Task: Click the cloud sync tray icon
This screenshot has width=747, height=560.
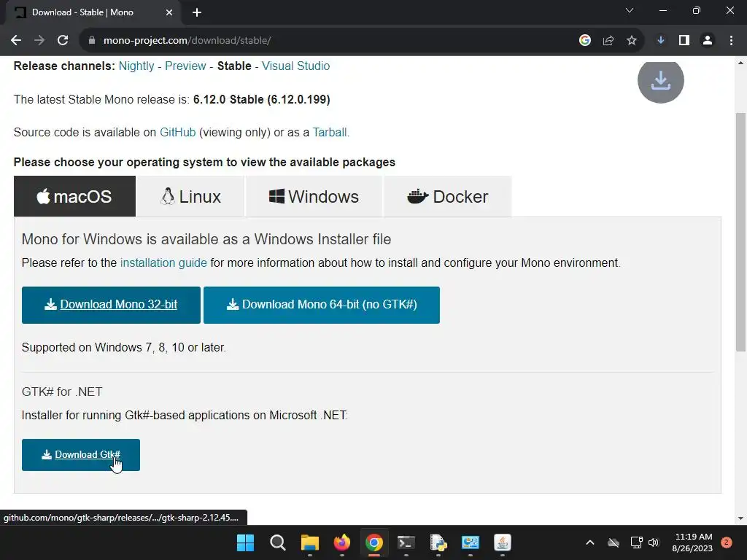Action: (x=614, y=542)
